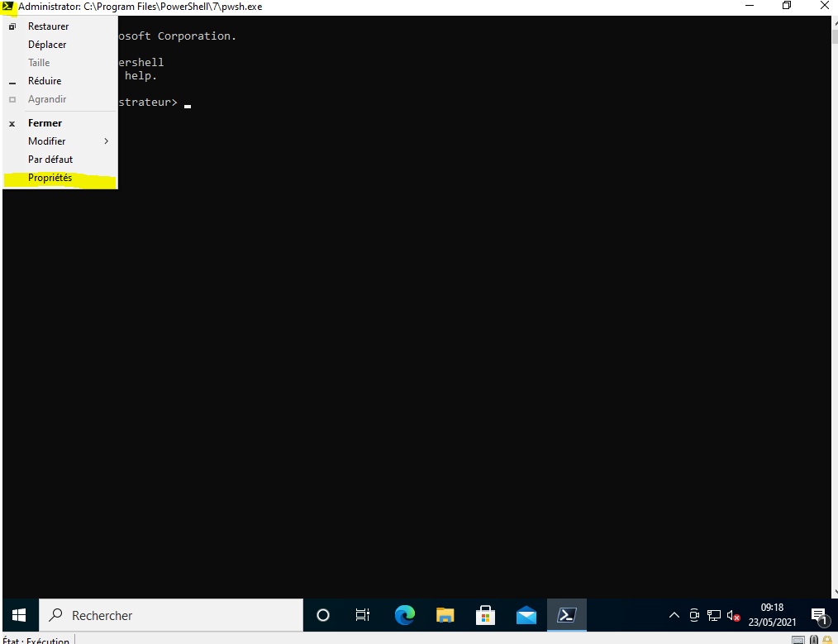Open File Explorer from the taskbar

(x=445, y=615)
